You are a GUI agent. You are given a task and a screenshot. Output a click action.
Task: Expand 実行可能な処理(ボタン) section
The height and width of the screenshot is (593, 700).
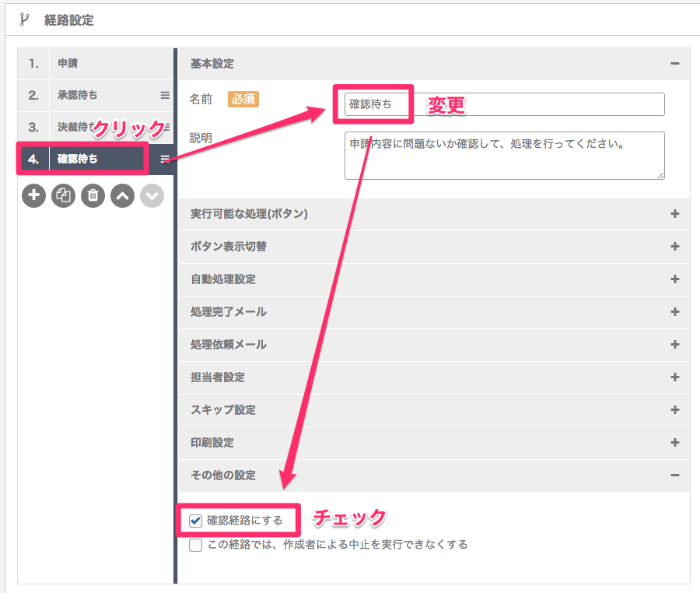point(675,213)
